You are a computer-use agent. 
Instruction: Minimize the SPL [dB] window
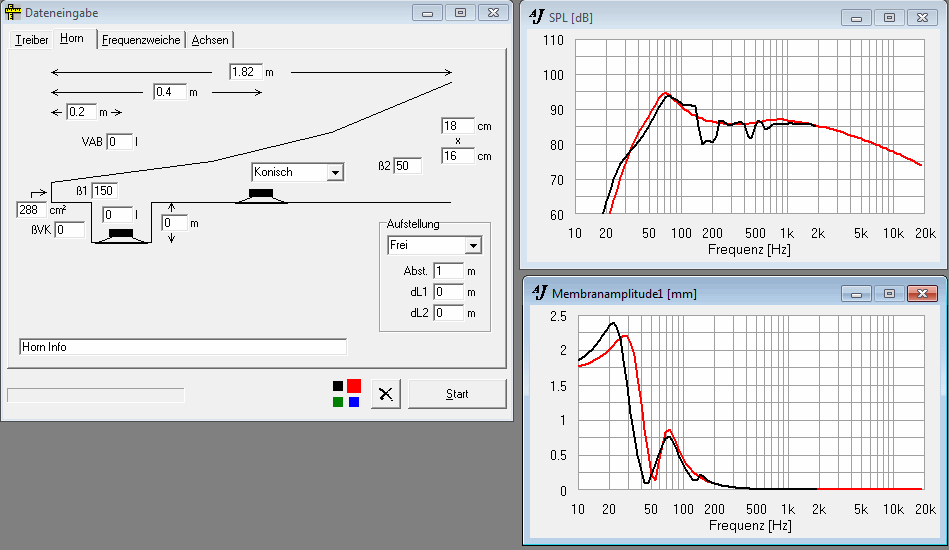(856, 18)
